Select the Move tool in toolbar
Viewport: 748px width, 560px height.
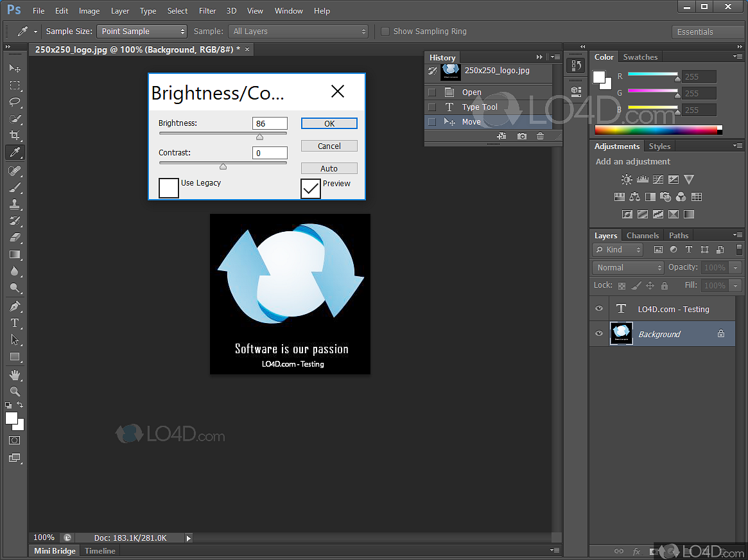[15, 68]
